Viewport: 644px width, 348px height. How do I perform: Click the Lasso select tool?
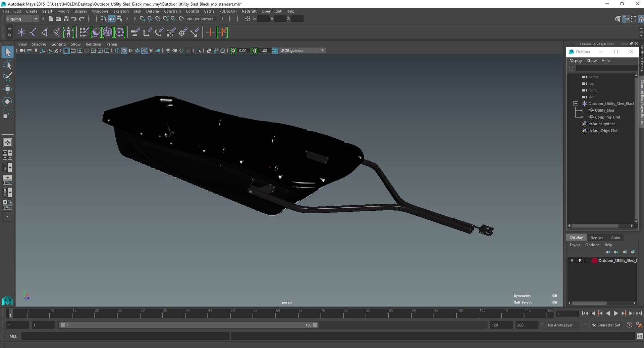click(7, 64)
